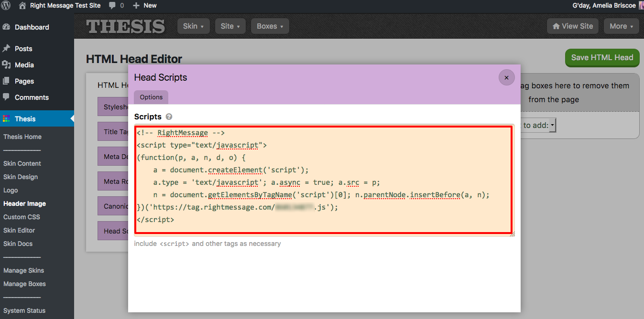Open Manage Boxes

(x=24, y=284)
